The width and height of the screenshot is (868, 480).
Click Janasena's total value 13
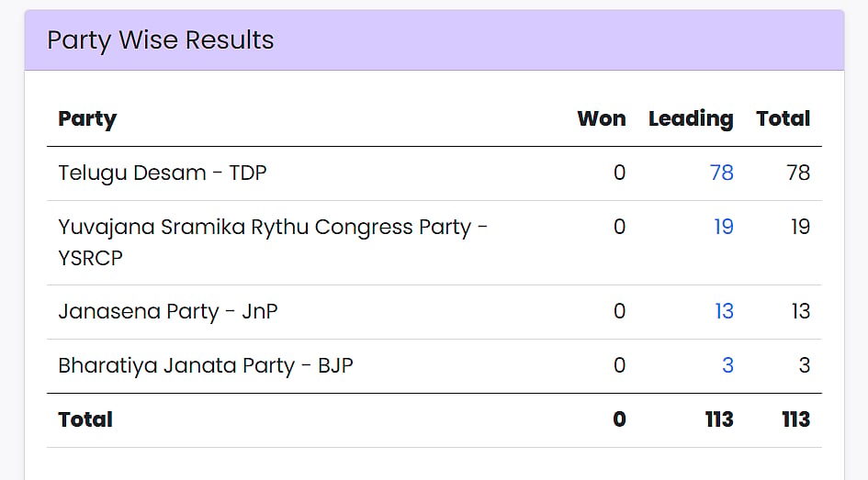coord(801,311)
